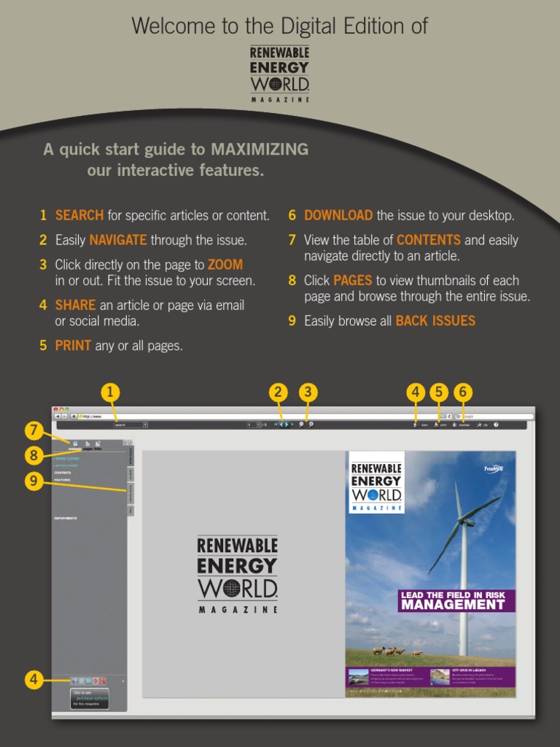
Task: Click the word CONTENTS in guide step 7
Action: coord(429,239)
